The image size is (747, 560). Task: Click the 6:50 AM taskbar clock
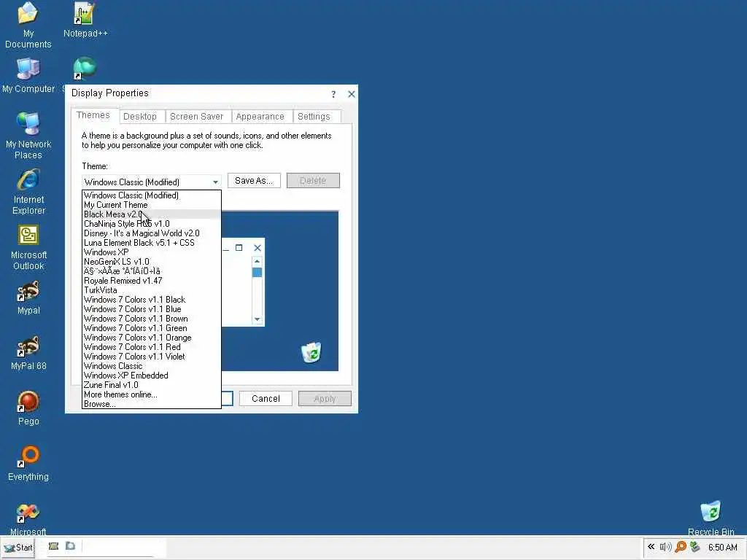tap(723, 547)
